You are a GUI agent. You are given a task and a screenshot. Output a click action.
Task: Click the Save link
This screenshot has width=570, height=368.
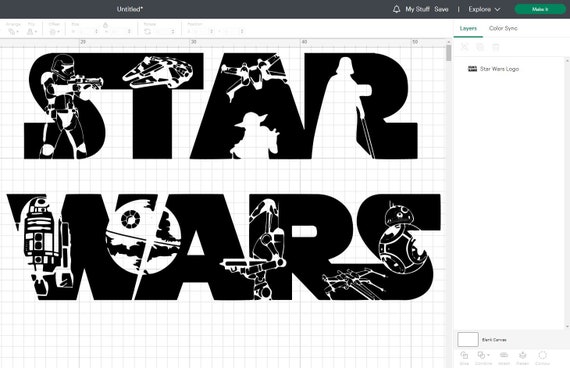coord(441,9)
